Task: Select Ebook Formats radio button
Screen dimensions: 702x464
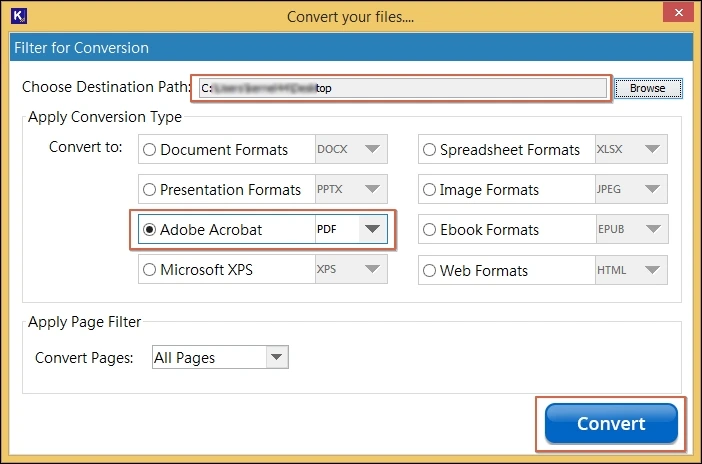Action: pos(429,229)
